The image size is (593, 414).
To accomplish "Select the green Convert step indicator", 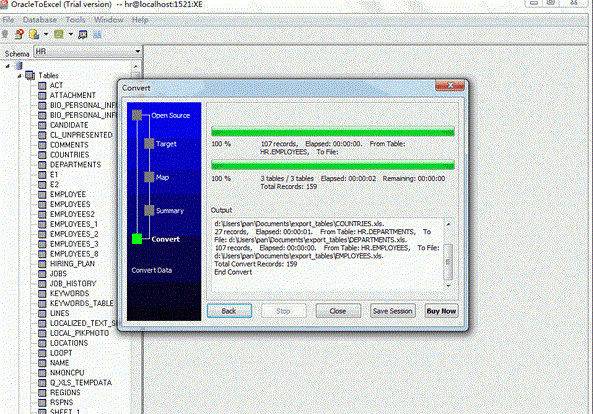I will (x=137, y=239).
